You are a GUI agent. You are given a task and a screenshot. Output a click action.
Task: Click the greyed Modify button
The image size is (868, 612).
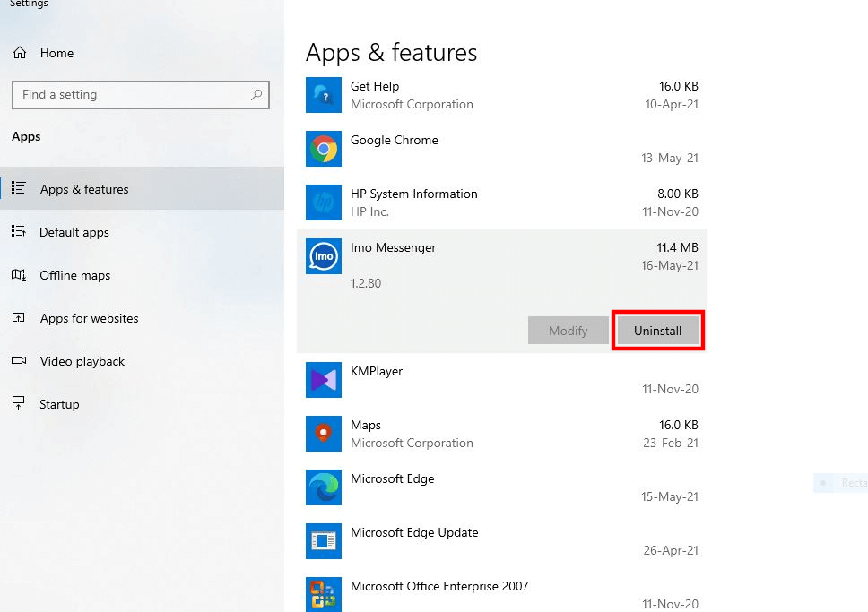(568, 331)
